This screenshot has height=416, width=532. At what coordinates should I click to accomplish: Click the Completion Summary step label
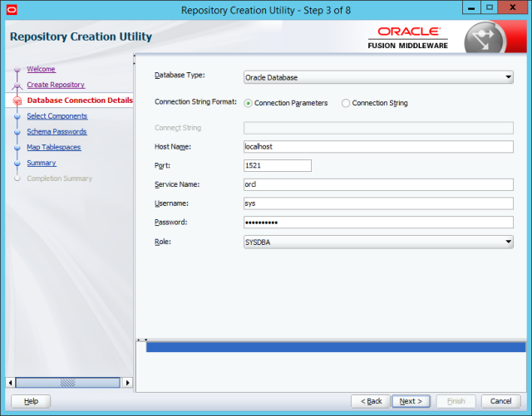click(x=59, y=179)
